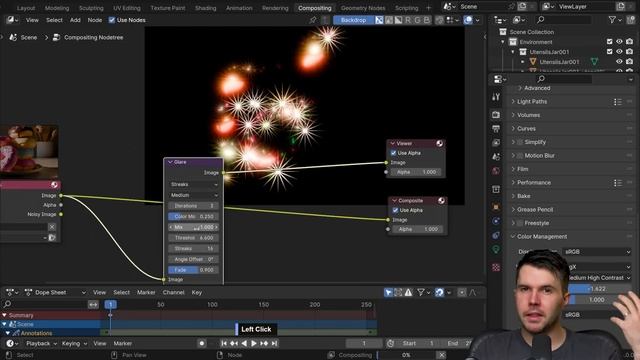Select the color and alpha backdrop channel icon

(x=379, y=20)
